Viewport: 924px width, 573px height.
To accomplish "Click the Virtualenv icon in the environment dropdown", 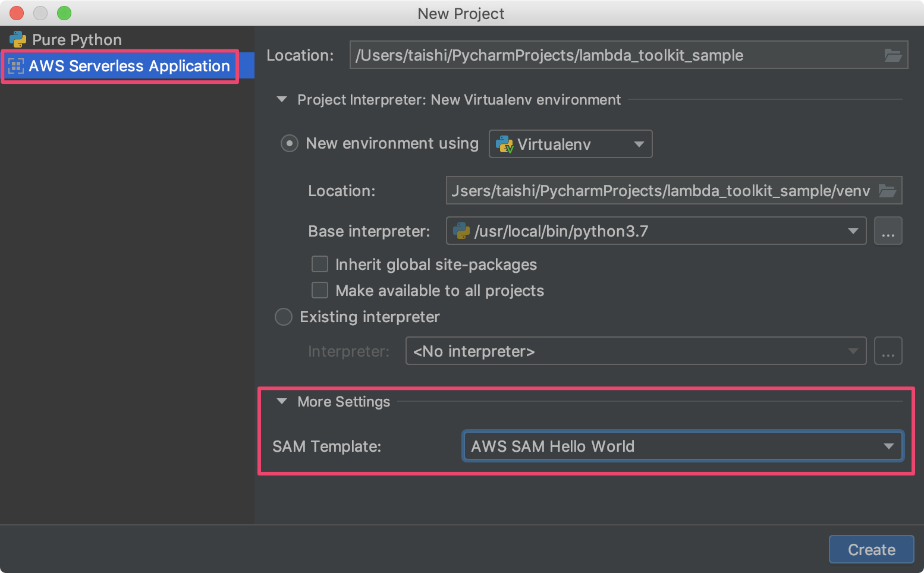I will point(504,143).
